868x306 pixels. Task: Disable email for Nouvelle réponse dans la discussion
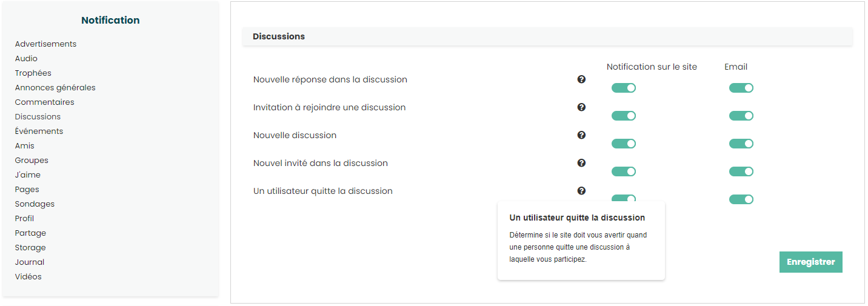pyautogui.click(x=741, y=88)
